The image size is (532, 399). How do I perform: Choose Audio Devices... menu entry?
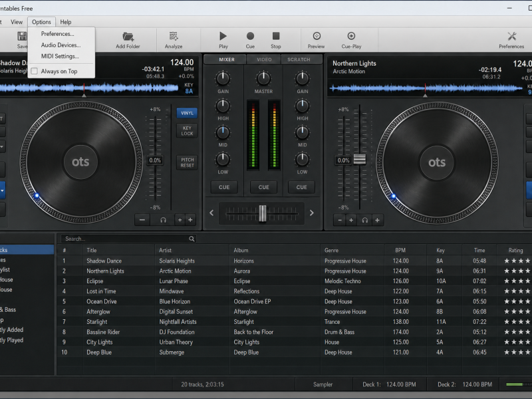tap(61, 45)
